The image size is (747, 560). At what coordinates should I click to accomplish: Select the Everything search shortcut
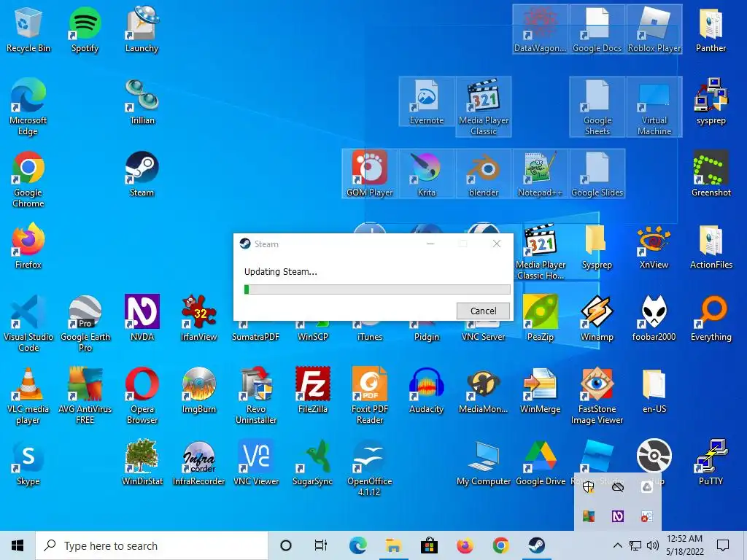711,318
